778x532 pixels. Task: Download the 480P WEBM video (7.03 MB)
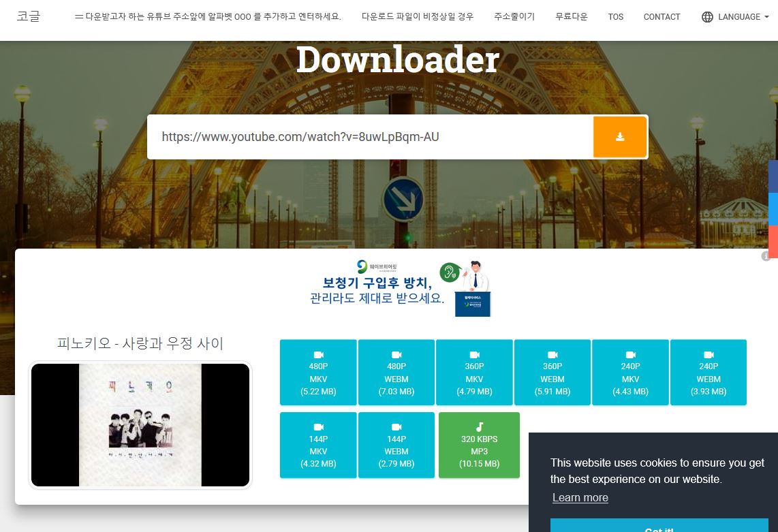click(396, 373)
